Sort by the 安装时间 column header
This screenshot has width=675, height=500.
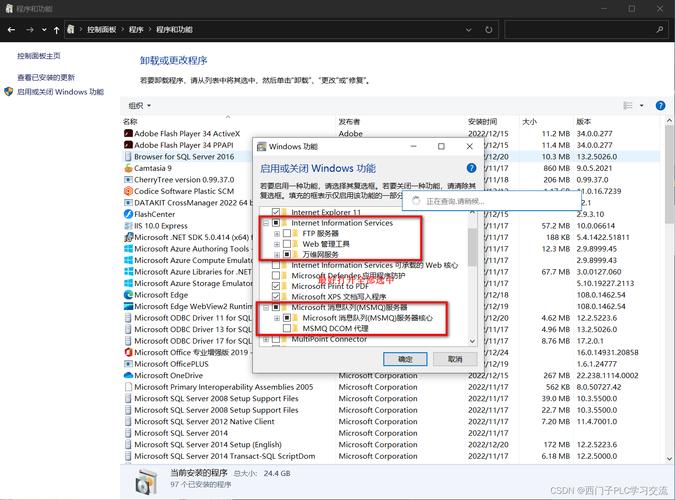(x=483, y=122)
